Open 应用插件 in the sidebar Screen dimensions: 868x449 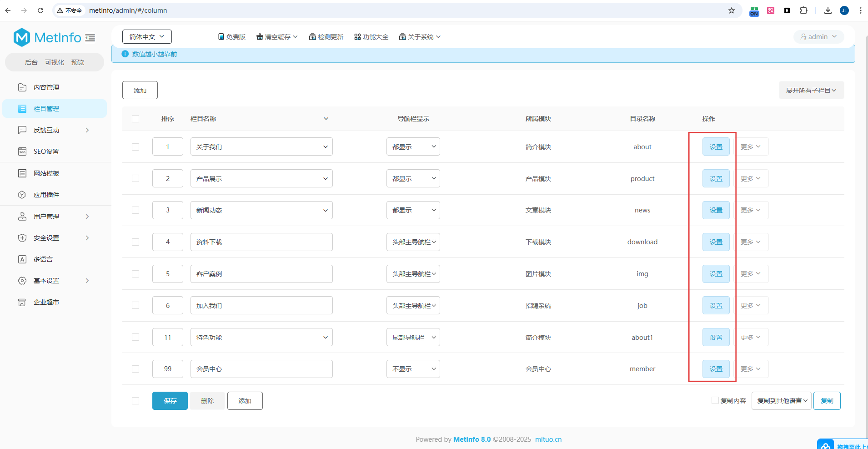[46, 195]
